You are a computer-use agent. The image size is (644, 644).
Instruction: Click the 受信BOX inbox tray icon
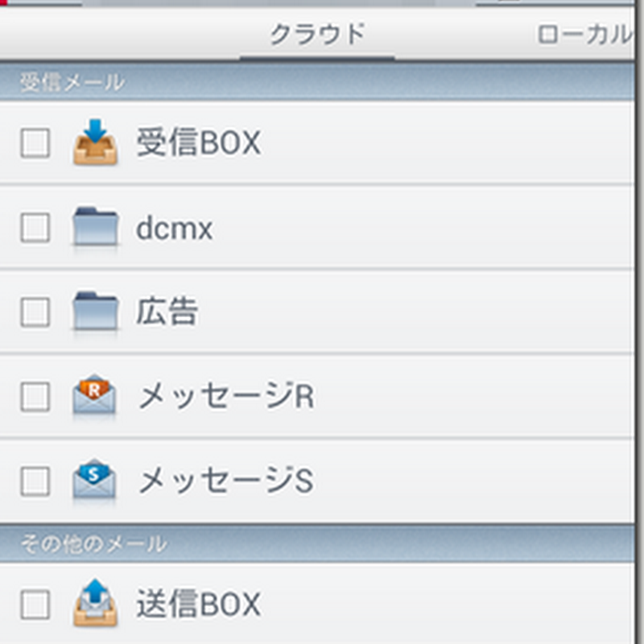(95, 143)
